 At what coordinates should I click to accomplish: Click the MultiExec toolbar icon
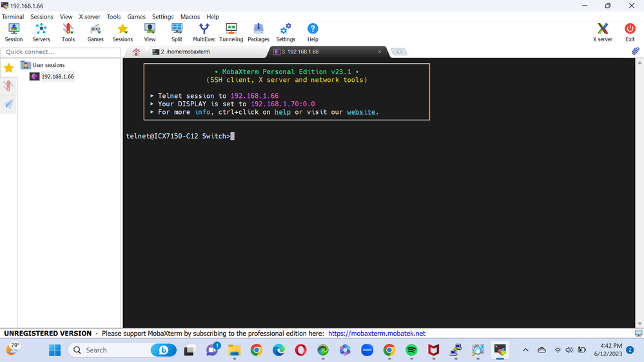204,32
